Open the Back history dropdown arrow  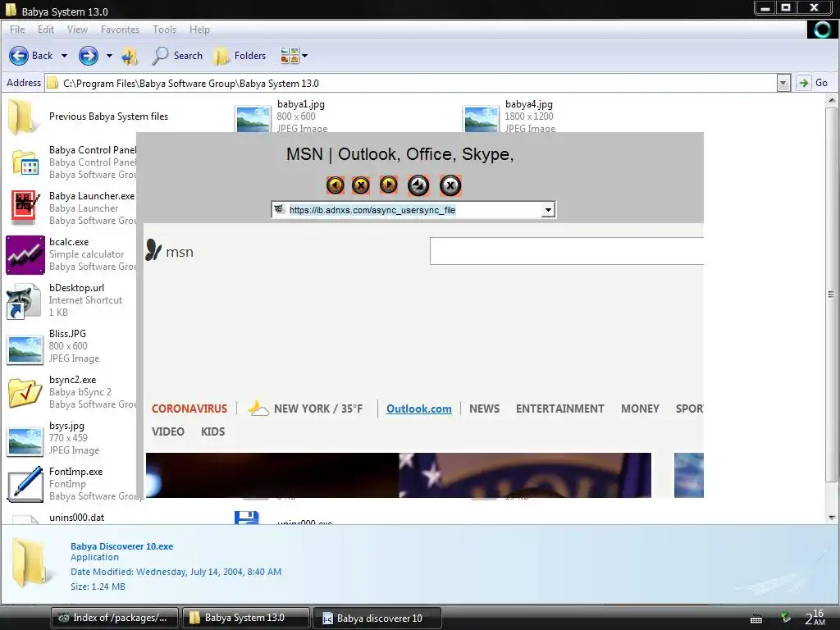point(64,56)
